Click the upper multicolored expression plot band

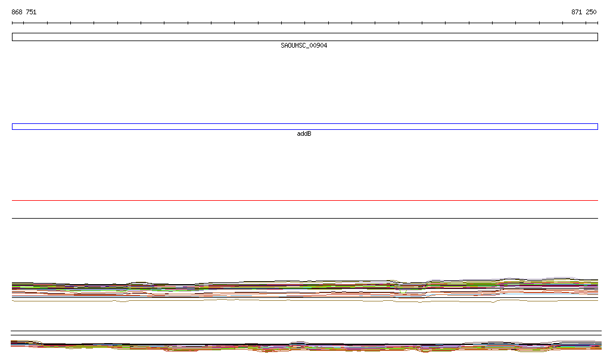click(304, 288)
